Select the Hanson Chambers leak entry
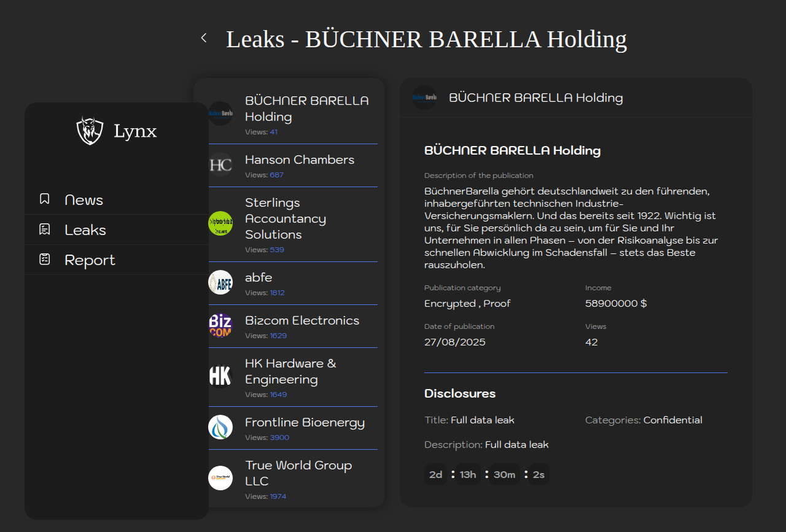 point(293,166)
